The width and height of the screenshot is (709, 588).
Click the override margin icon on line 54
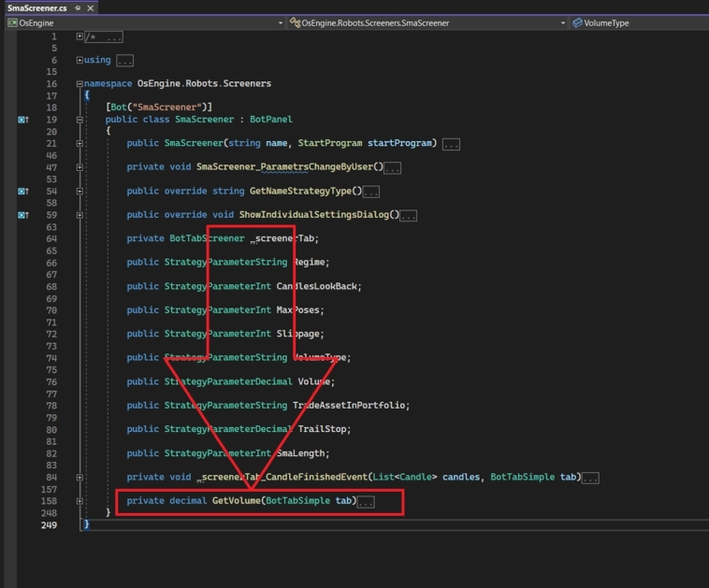[x=22, y=192]
